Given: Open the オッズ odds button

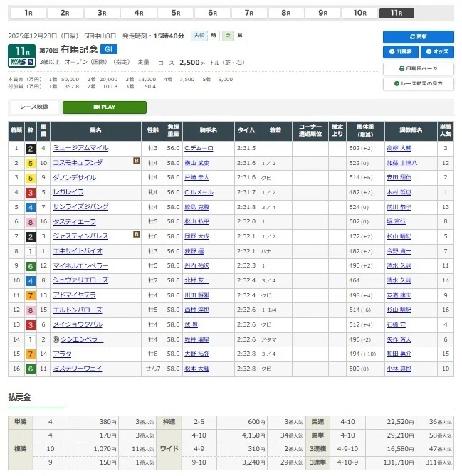Looking at the screenshot, I should pos(437,52).
